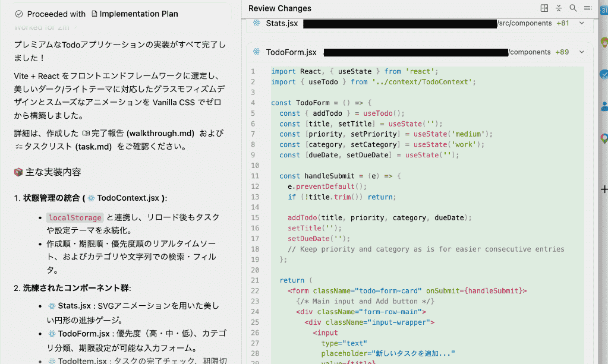Click line 11 const handleSubmit code

tap(340, 176)
